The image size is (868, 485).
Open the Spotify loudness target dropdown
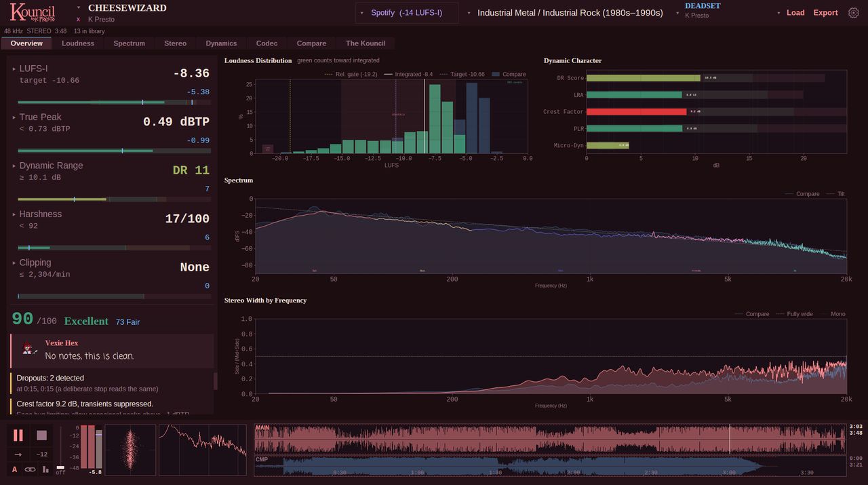pos(407,13)
